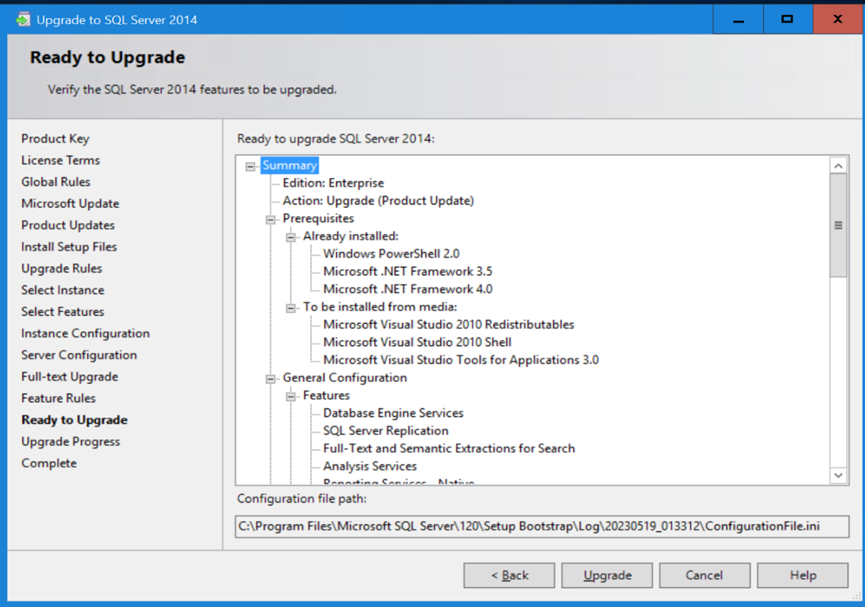Image resolution: width=865 pixels, height=607 pixels.
Task: Click the Select Instance step
Action: [63, 290]
